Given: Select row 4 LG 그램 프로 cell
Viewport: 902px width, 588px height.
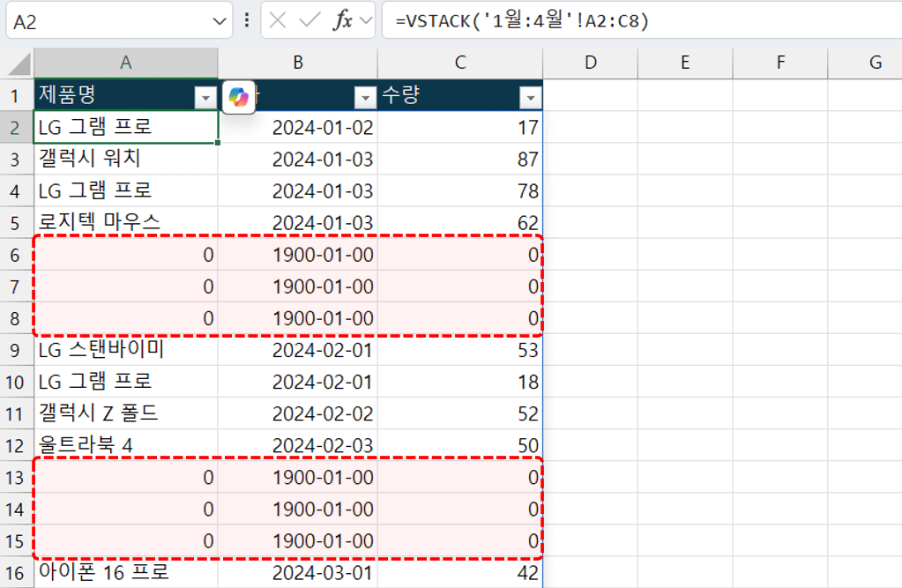Looking at the screenshot, I should (x=126, y=191).
